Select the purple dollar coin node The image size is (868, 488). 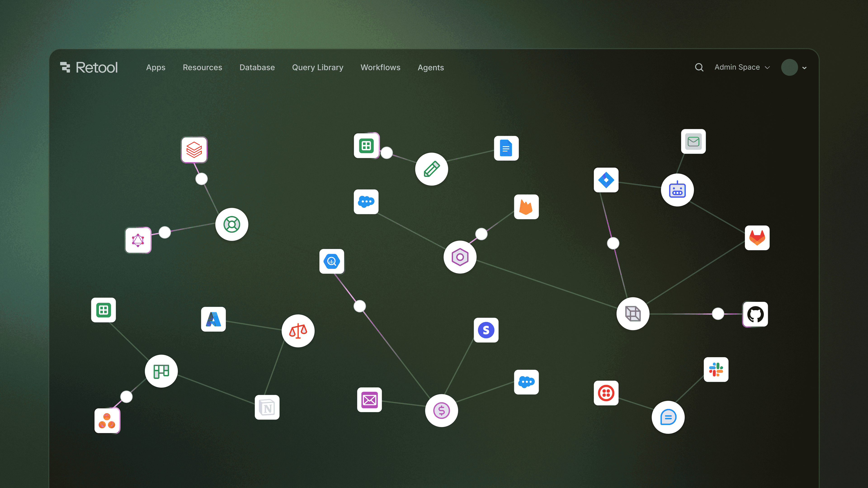pyautogui.click(x=441, y=411)
